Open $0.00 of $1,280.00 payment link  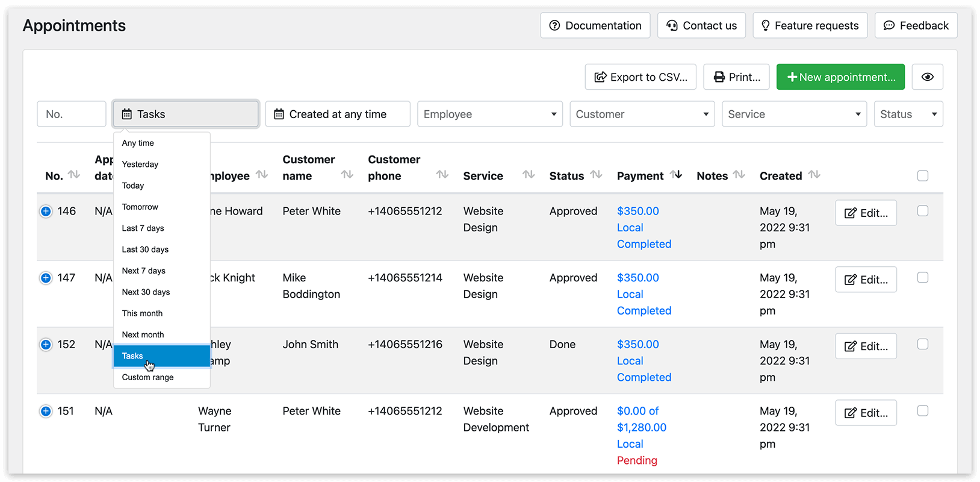tap(642, 419)
